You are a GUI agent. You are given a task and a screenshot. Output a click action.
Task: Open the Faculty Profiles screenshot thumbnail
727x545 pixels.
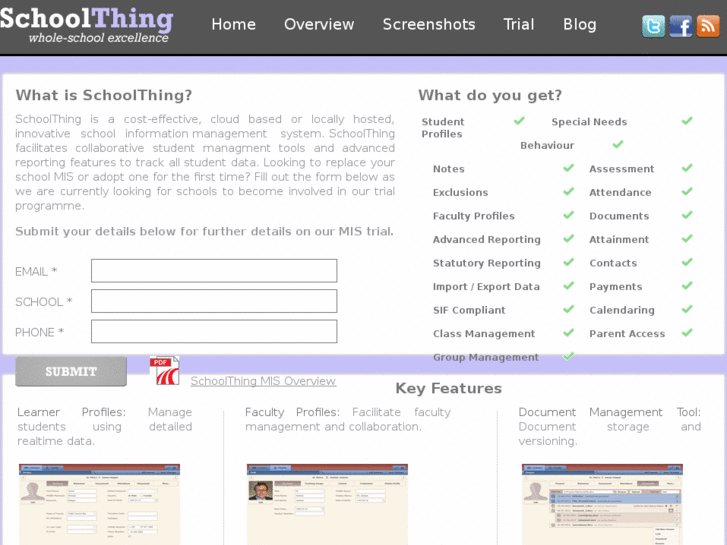pos(327,504)
